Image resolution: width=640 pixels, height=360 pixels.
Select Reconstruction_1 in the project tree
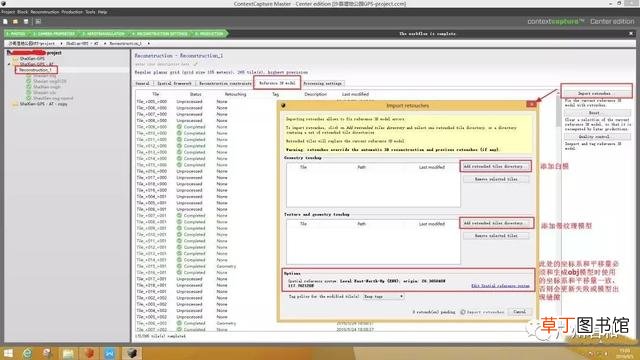pyautogui.click(x=36, y=70)
